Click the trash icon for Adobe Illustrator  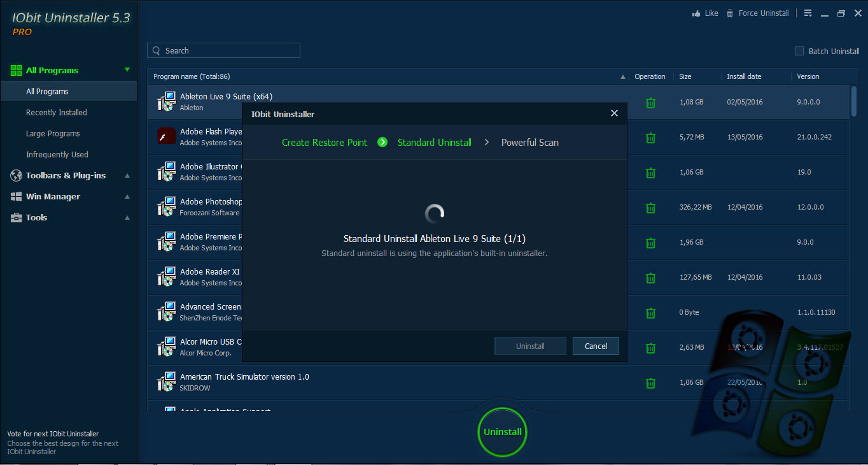pyautogui.click(x=650, y=173)
